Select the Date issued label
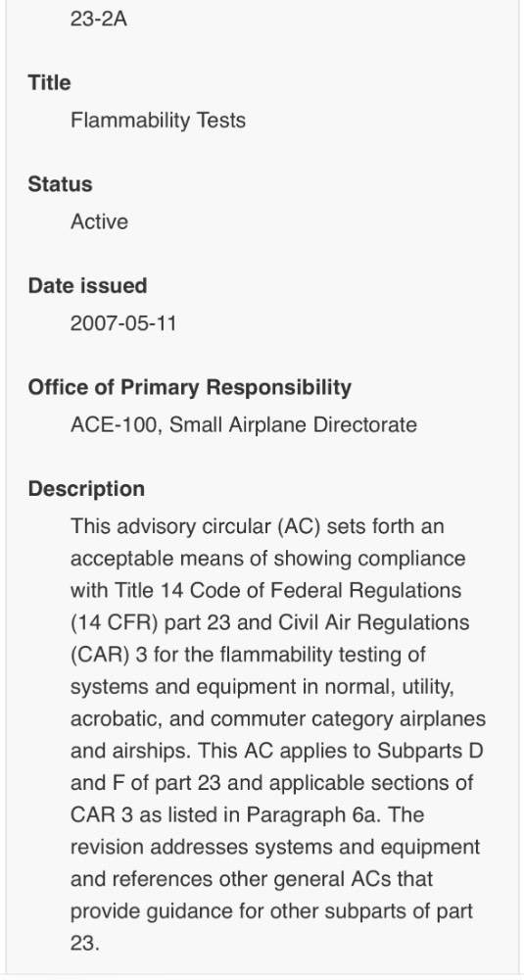This screenshot has height=980, width=524. (87, 285)
